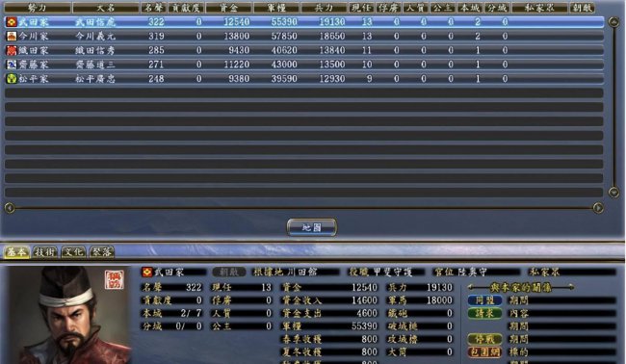Sort by the 朝敵 column header

coord(582,8)
